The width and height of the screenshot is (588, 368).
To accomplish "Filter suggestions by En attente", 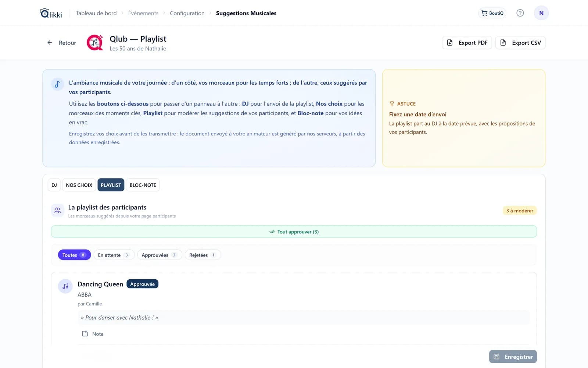I will tap(114, 255).
